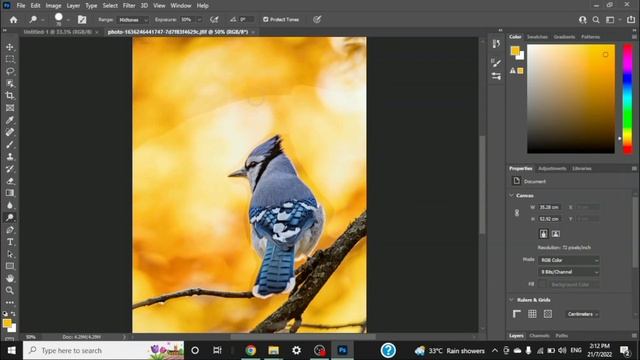
Task: Open the brush settings panel icon
Action: (82, 20)
